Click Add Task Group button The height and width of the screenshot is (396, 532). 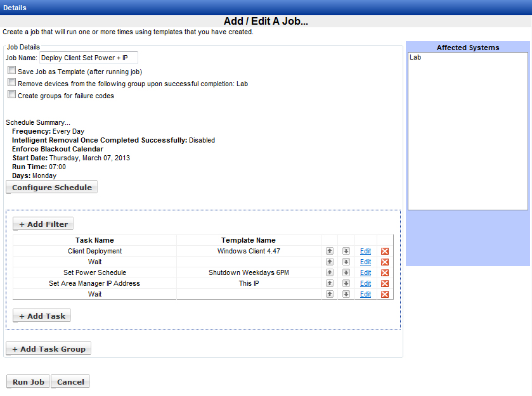[49, 349]
